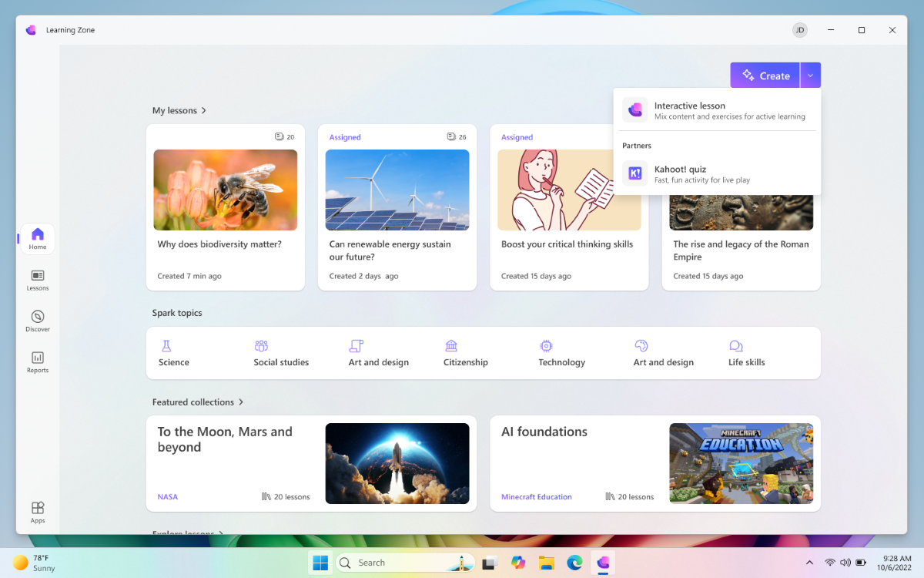Open the Lessons sidebar icon

click(x=38, y=281)
